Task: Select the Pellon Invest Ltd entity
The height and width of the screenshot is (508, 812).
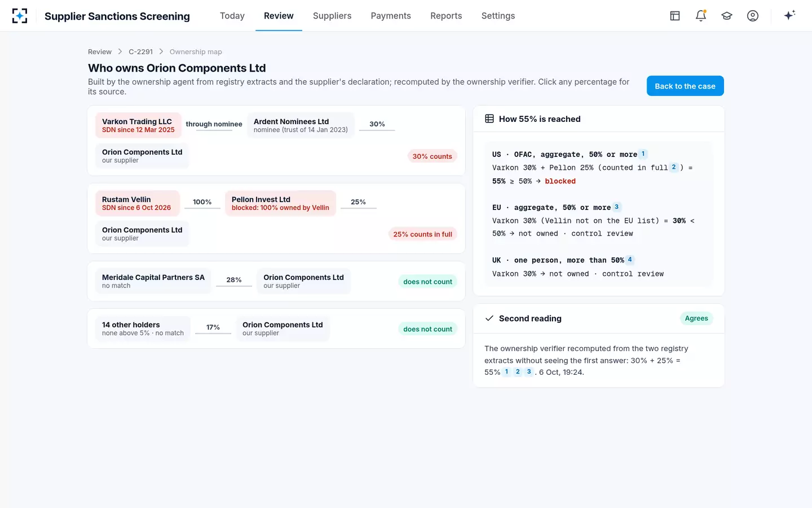Action: [280, 203]
